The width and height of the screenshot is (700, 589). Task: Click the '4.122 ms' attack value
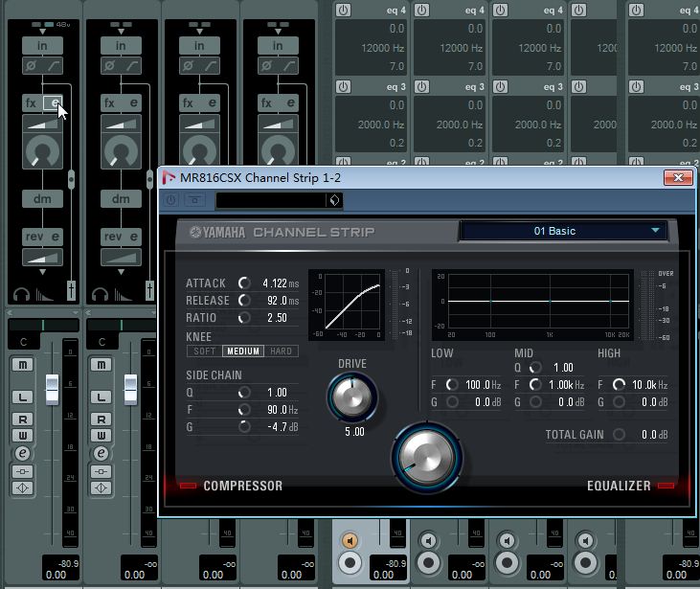281,283
